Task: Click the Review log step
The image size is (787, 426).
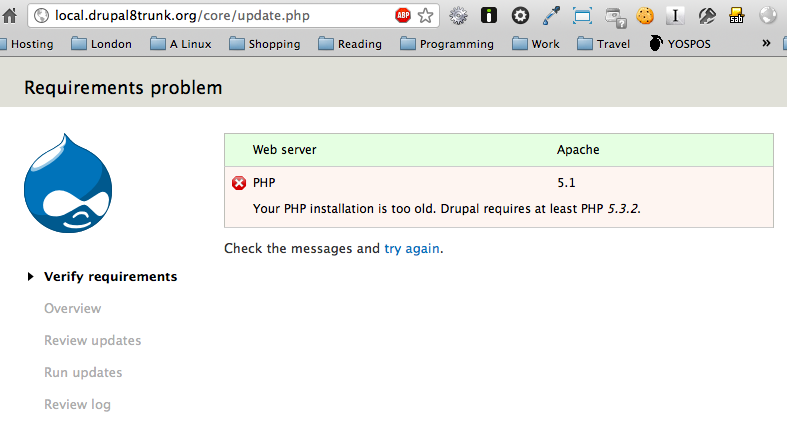Action: [77, 405]
